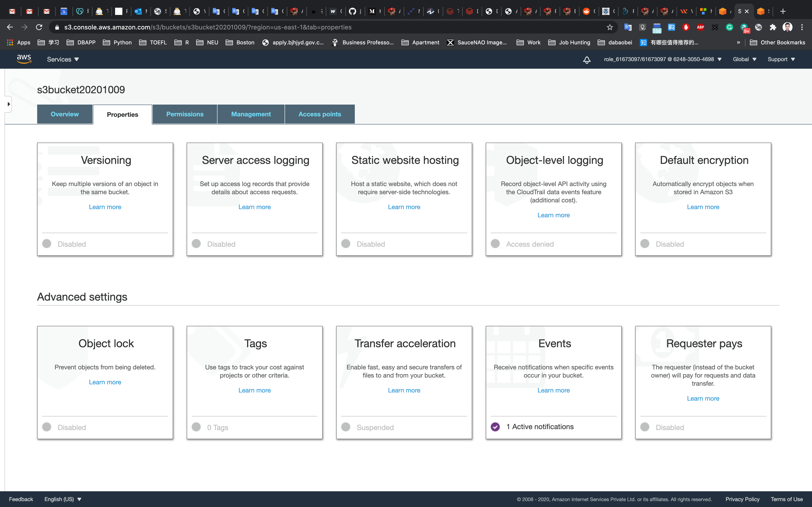The width and height of the screenshot is (812, 507).
Task: Open the browser extensions puzzle icon
Action: (773, 27)
